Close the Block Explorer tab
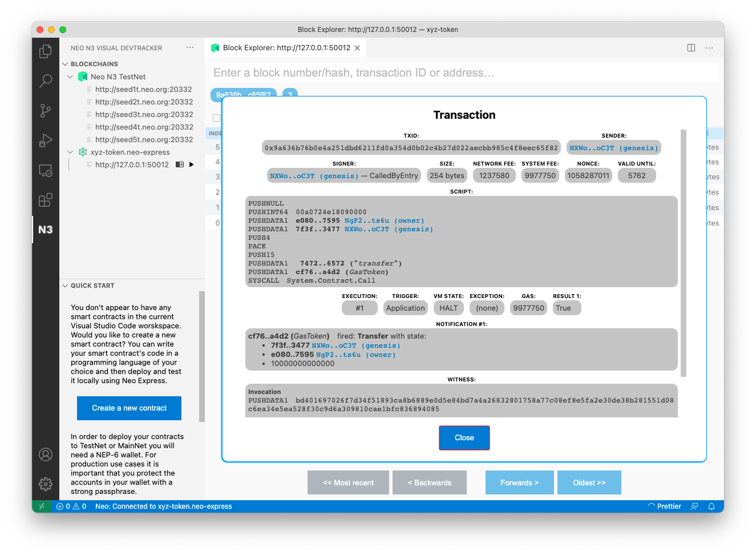Screen dimensions: 756x555 tap(357, 48)
